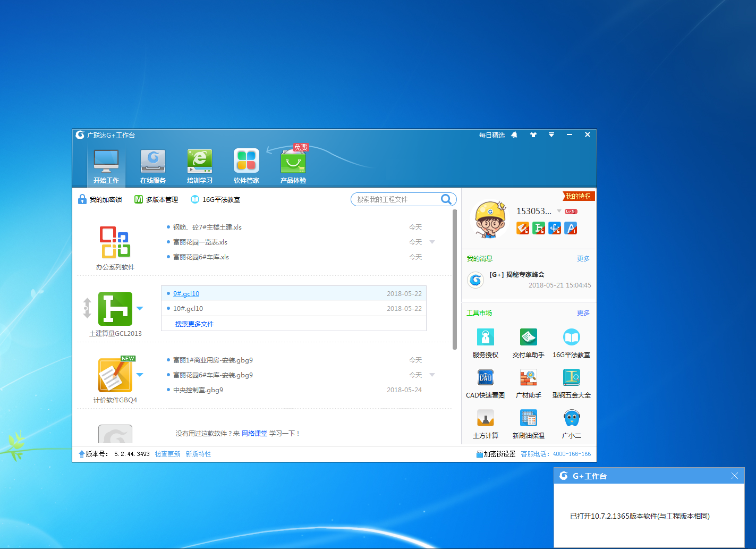The image size is (756, 549).
Task: Open the 9#.gcl10 file link
Action: click(x=186, y=293)
